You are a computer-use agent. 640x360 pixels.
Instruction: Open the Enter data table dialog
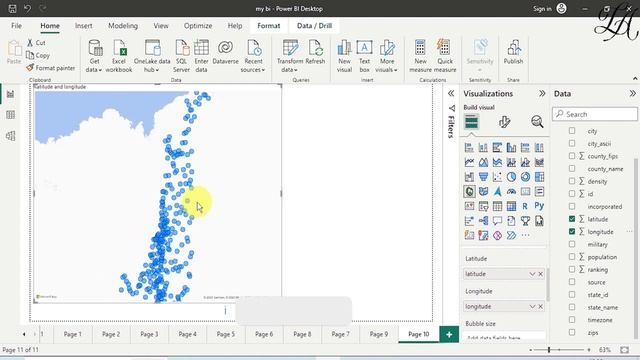(x=201, y=56)
